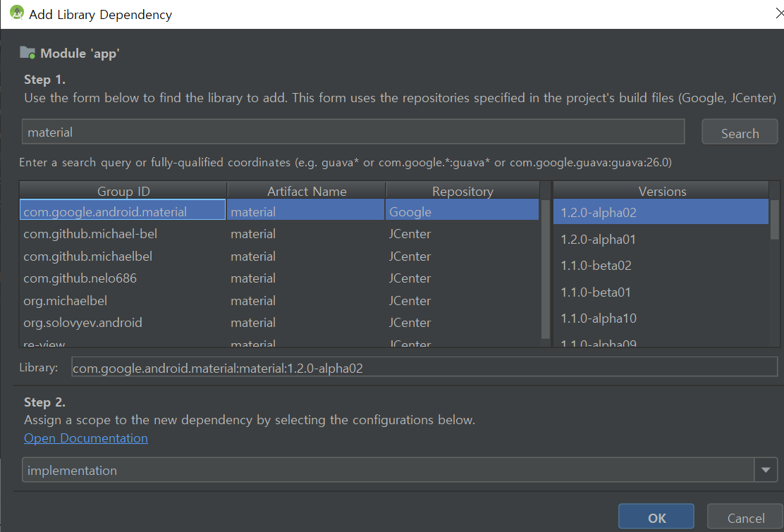Image resolution: width=784 pixels, height=532 pixels.
Task: Expand the scope dropdown arrow
Action: 766,470
